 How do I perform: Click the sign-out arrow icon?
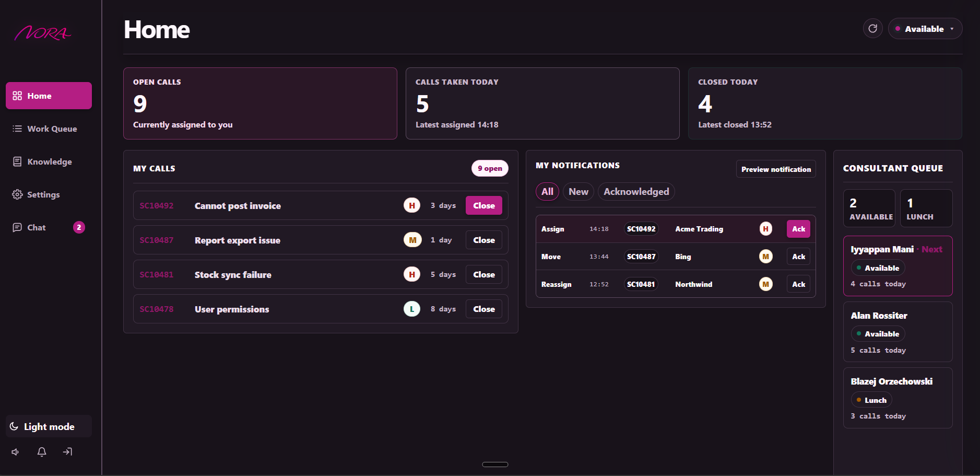point(68,452)
